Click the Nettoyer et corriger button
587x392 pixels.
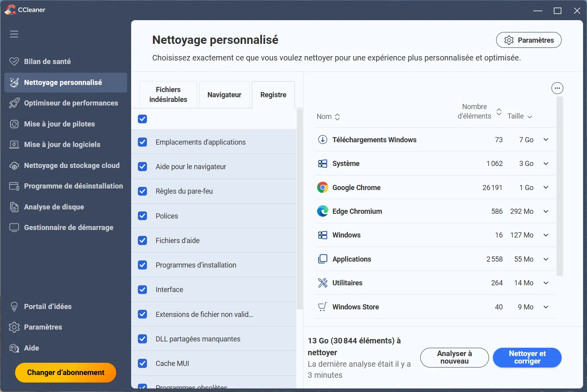pos(527,358)
